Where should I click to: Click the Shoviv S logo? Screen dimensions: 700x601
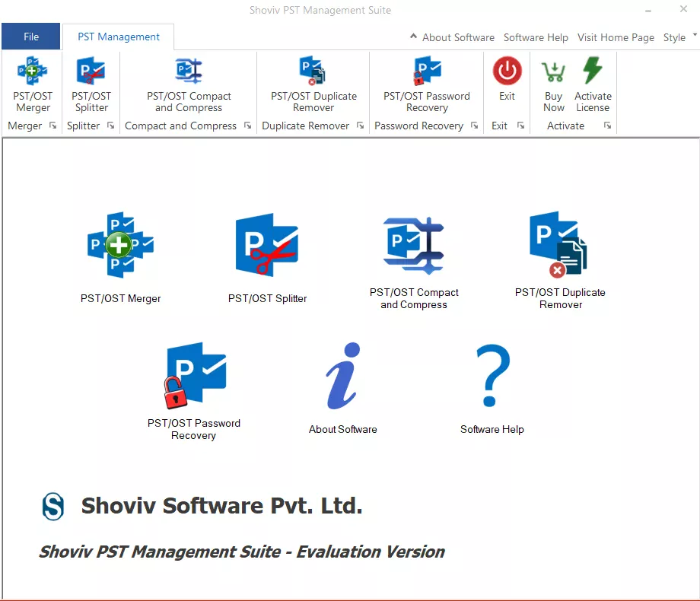[52, 507]
